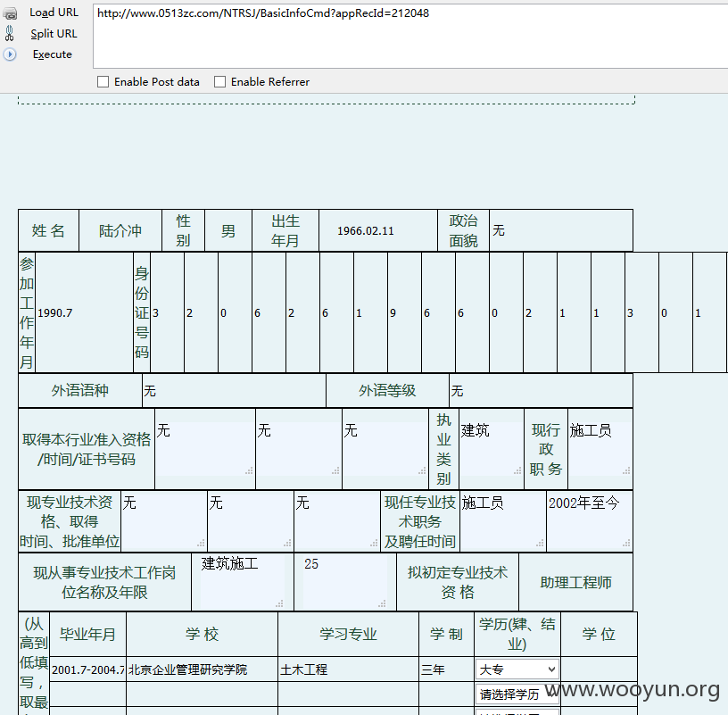Image resolution: width=728 pixels, height=715 pixels.
Task: Click inside the URL text field
Action: point(410,37)
